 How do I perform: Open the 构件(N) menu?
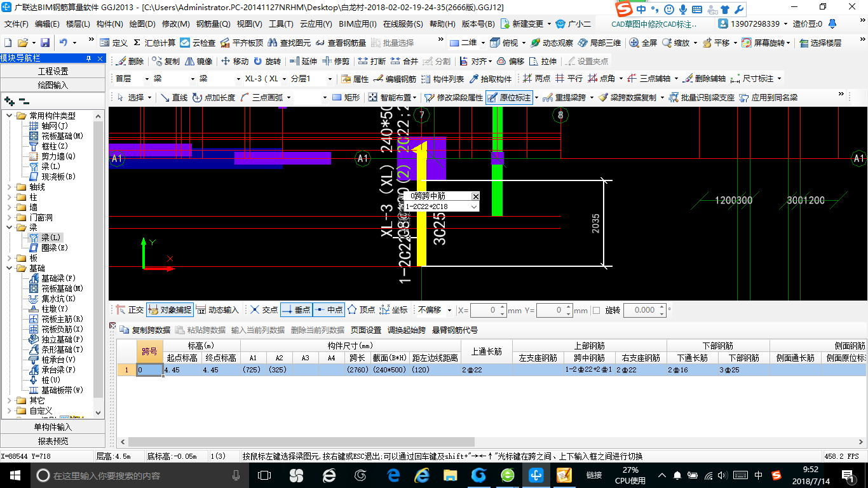(109, 24)
